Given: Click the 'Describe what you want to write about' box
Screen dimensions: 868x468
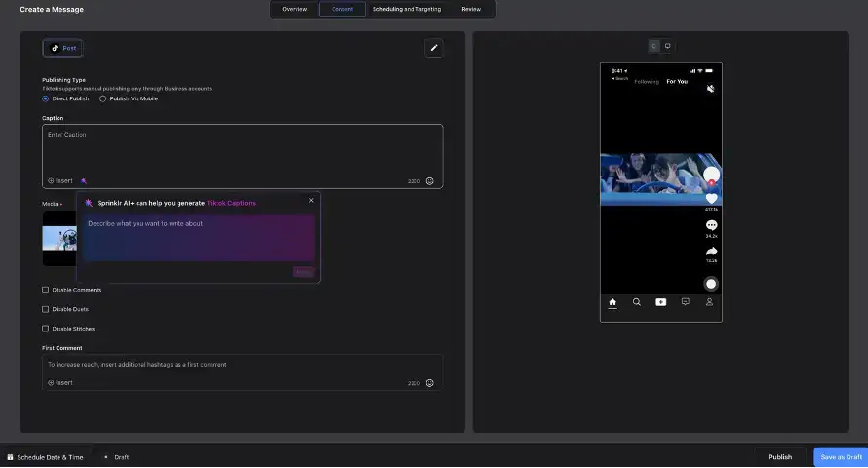Looking at the screenshot, I should point(199,238).
